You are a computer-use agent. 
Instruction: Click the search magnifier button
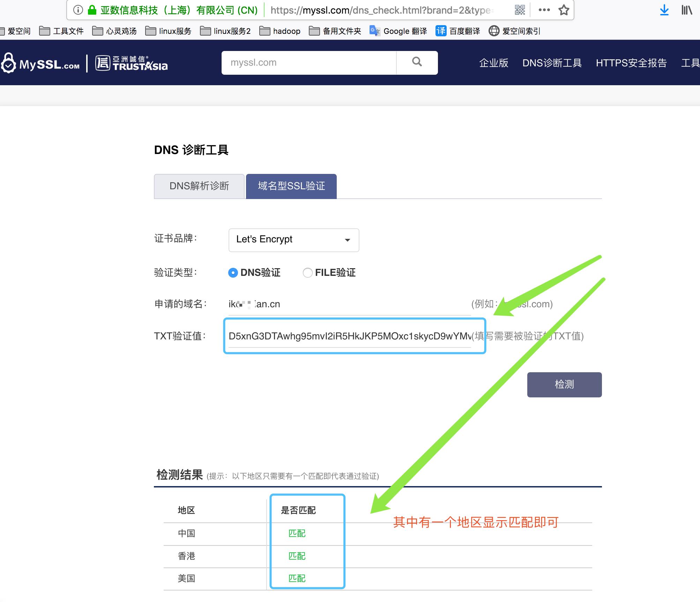pyautogui.click(x=417, y=63)
